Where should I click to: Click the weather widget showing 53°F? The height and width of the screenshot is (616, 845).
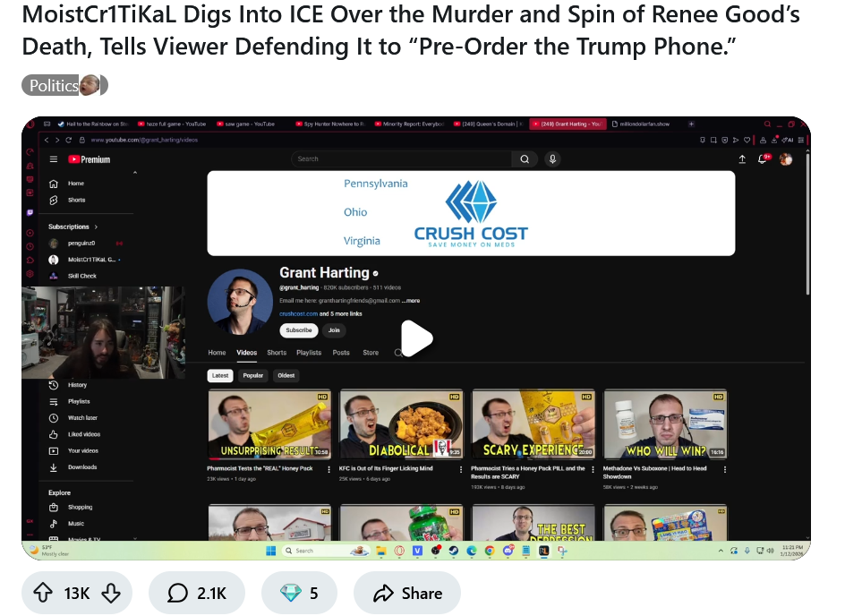coord(49,551)
